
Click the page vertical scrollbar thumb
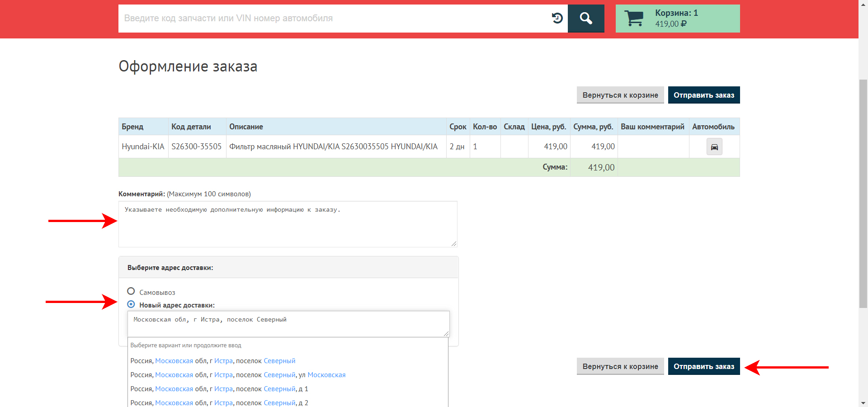click(x=863, y=194)
